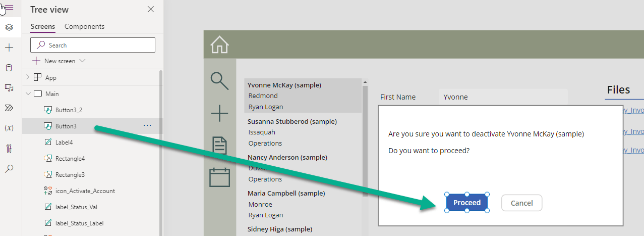Select icon_Activate_Account in the tree
This screenshot has width=644, height=236.
click(85, 191)
